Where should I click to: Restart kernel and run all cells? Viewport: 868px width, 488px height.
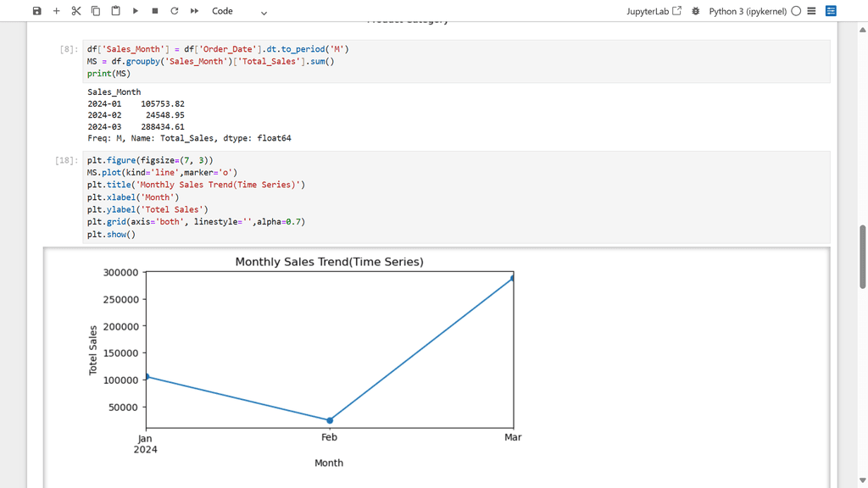point(195,11)
